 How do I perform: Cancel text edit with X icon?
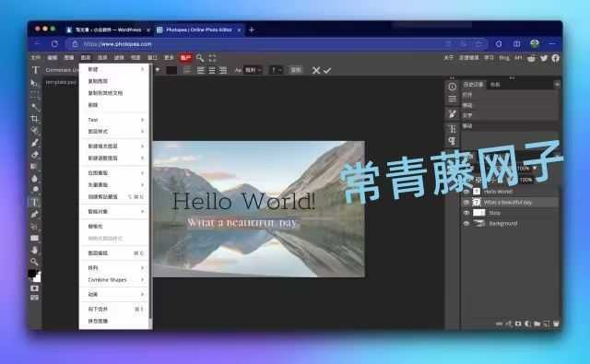(x=316, y=70)
